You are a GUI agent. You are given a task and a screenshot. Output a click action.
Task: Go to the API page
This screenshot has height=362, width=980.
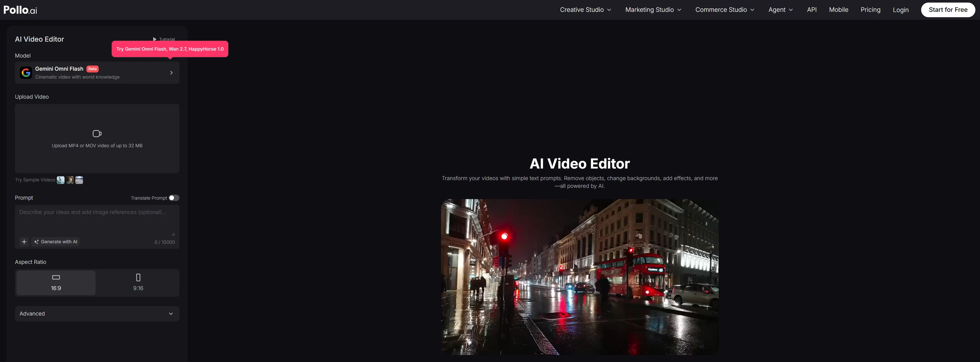point(811,10)
